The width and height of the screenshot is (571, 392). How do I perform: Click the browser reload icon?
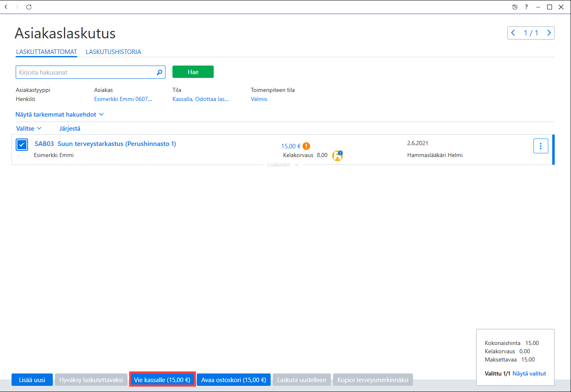coord(29,7)
